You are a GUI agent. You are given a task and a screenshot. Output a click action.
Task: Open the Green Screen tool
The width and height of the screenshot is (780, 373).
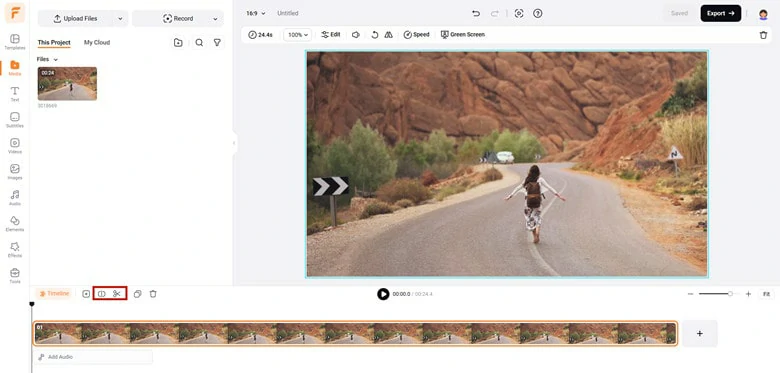(463, 35)
